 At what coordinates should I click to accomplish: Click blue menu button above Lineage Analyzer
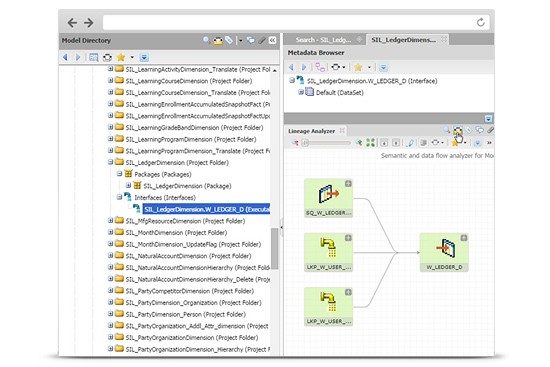tap(488, 119)
